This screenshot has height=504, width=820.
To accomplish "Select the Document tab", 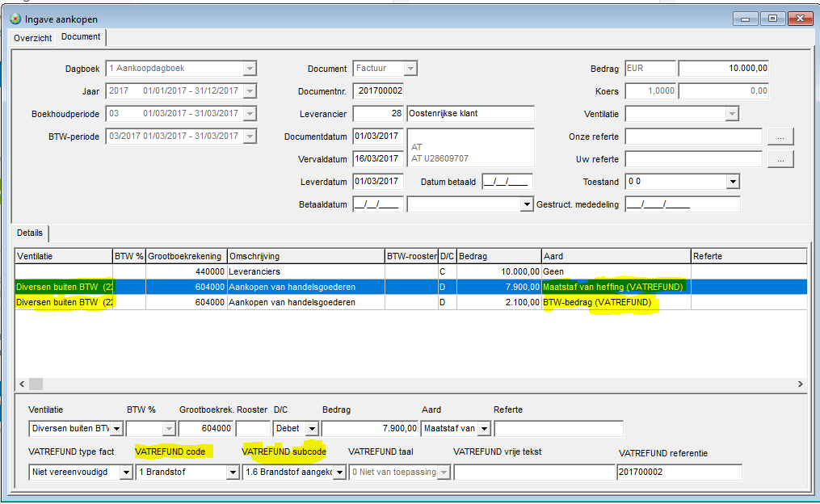I will [81, 36].
